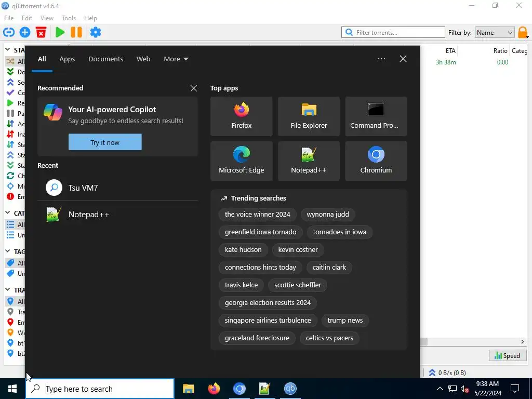Click the red Remove torrent icon
532x399 pixels.
[41, 33]
